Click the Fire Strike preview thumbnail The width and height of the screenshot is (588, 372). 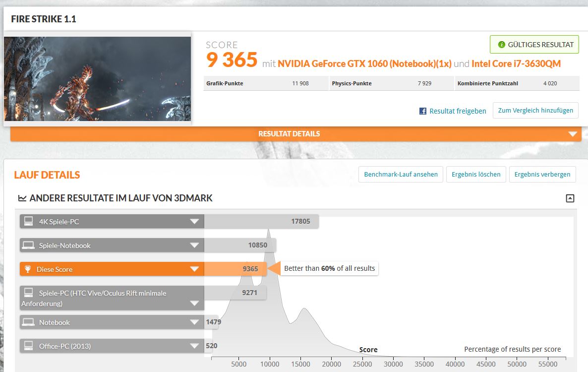pyautogui.click(x=97, y=78)
